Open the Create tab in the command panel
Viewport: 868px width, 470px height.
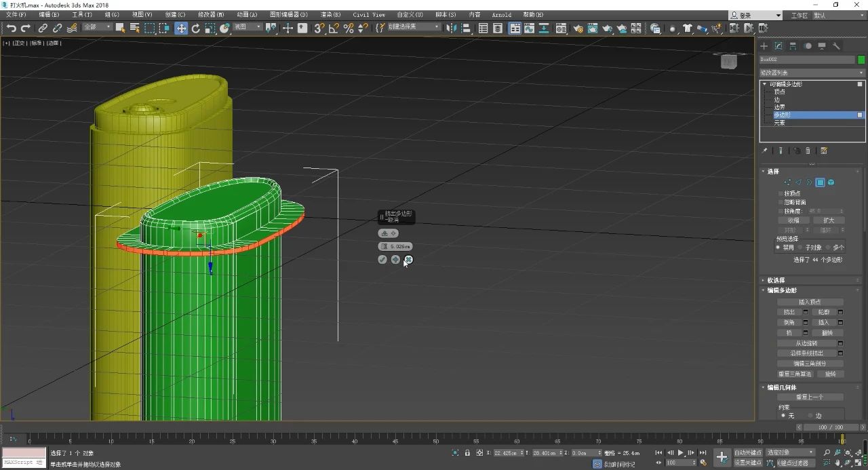tap(764, 46)
